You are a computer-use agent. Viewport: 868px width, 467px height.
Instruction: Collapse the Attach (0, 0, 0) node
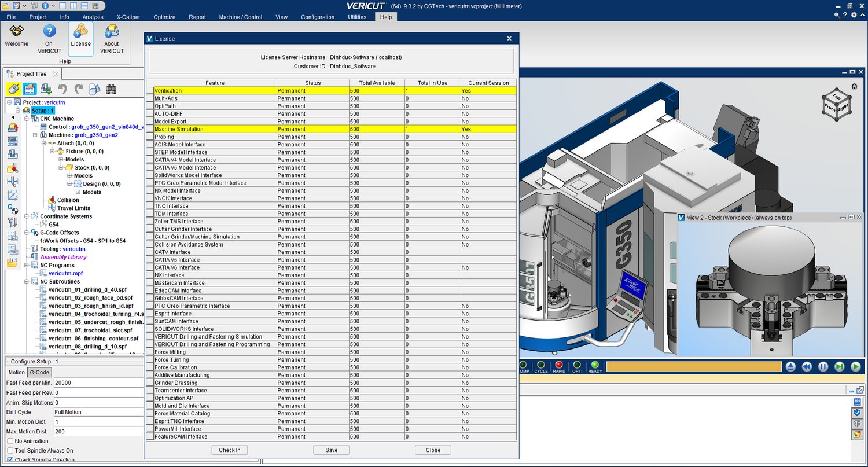click(x=43, y=143)
